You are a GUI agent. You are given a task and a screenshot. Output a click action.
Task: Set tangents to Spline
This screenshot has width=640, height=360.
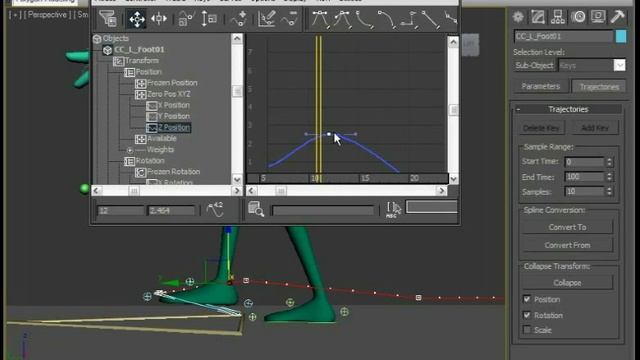[342, 19]
